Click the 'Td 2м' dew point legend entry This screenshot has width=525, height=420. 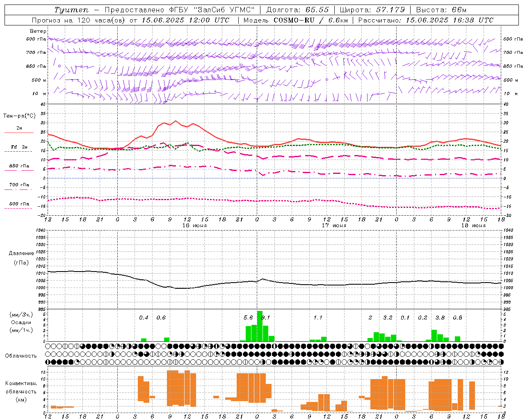point(19,147)
